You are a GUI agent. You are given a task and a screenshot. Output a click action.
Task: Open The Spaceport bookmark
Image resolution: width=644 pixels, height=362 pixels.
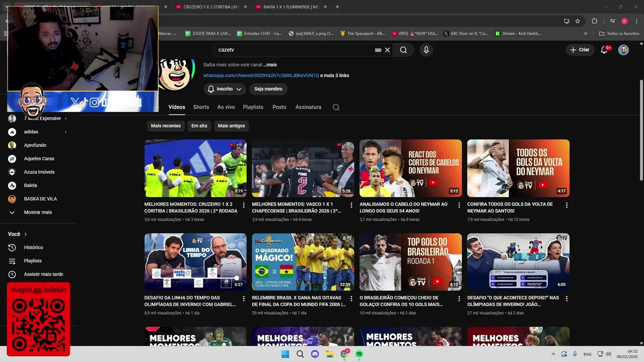pyautogui.click(x=362, y=34)
